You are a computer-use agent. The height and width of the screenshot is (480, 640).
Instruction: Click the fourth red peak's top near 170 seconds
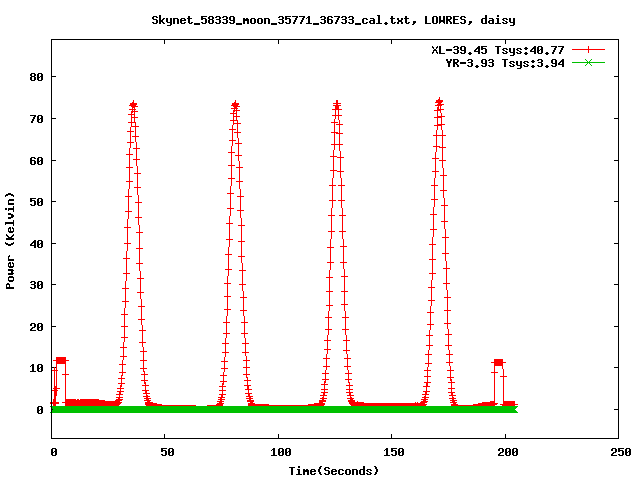point(439,101)
